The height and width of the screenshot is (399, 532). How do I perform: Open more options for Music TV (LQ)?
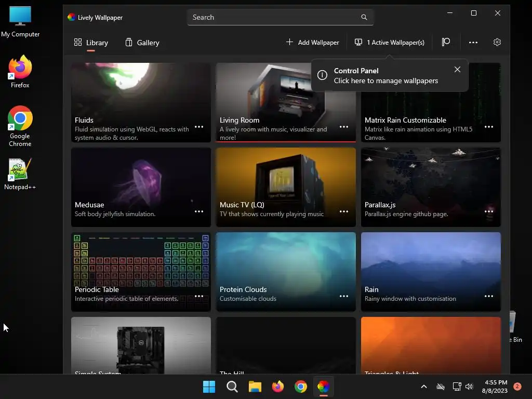click(344, 212)
